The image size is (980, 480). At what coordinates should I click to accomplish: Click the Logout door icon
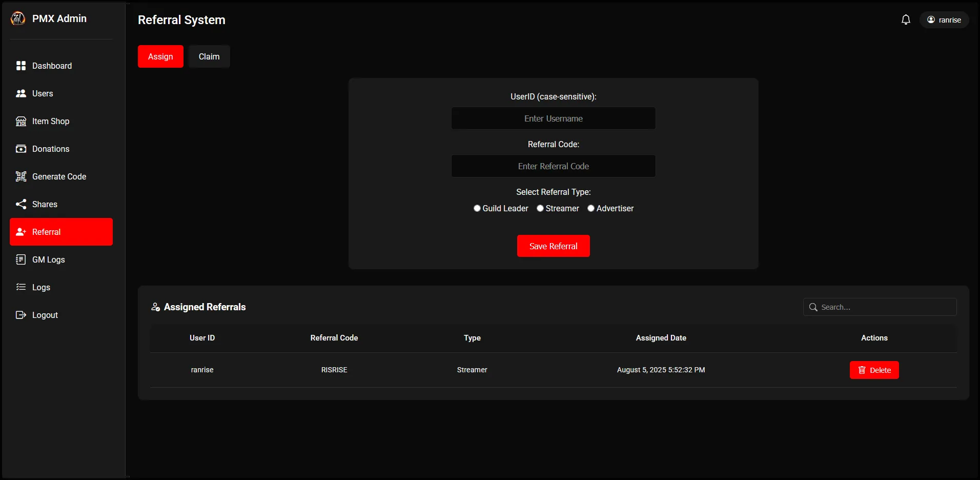tap(21, 315)
